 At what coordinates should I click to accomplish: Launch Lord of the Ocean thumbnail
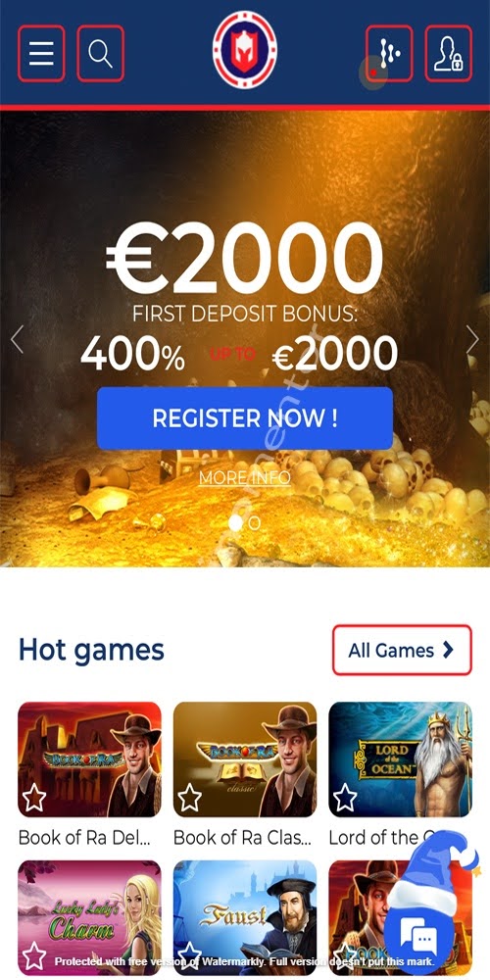[x=400, y=759]
